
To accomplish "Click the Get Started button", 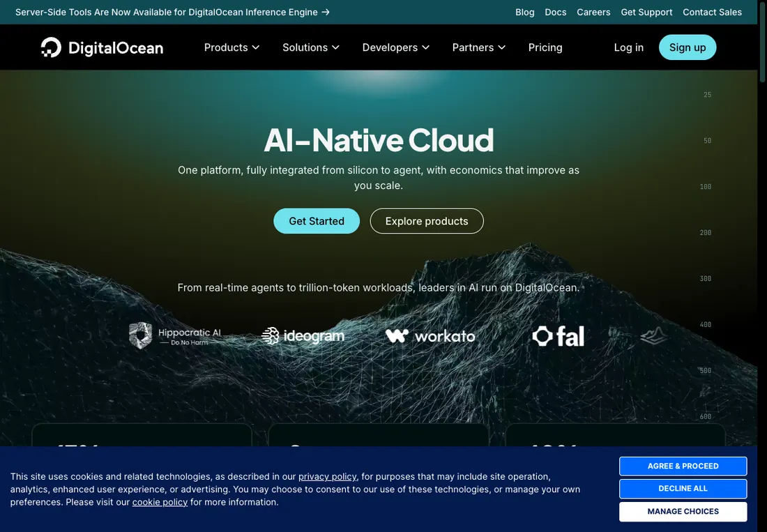I will point(317,221).
